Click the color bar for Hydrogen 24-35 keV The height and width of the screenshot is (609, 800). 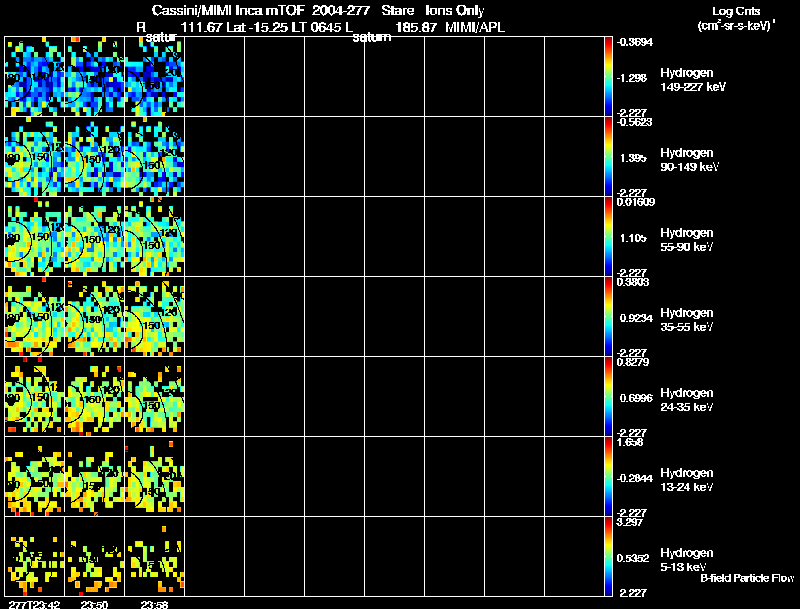tap(608, 397)
